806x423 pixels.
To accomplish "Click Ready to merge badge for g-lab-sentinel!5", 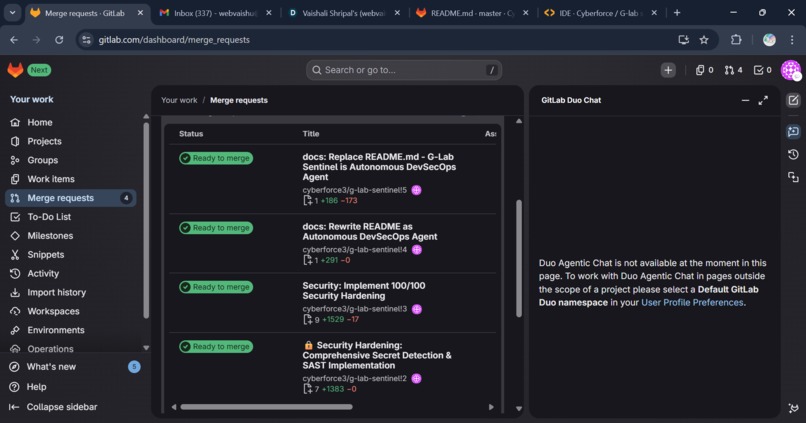I will click(x=216, y=158).
